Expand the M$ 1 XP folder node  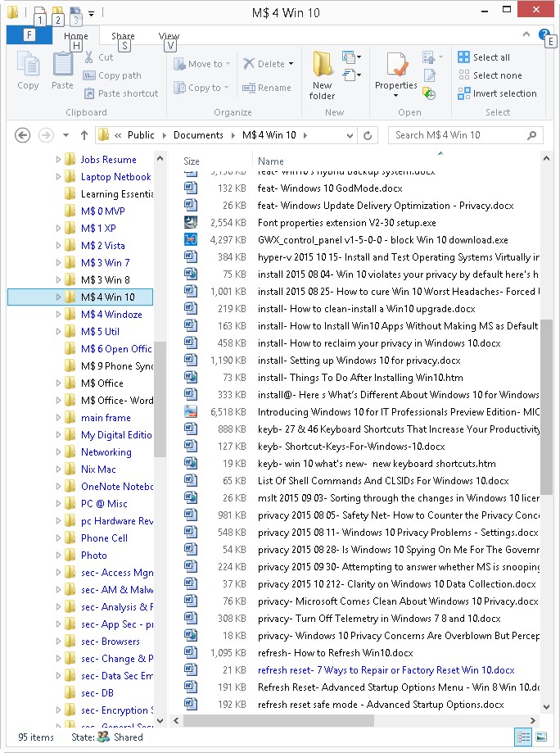coord(58,228)
